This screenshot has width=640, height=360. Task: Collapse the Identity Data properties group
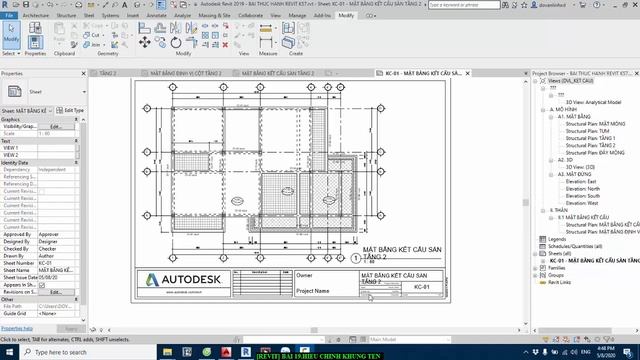click(76, 162)
